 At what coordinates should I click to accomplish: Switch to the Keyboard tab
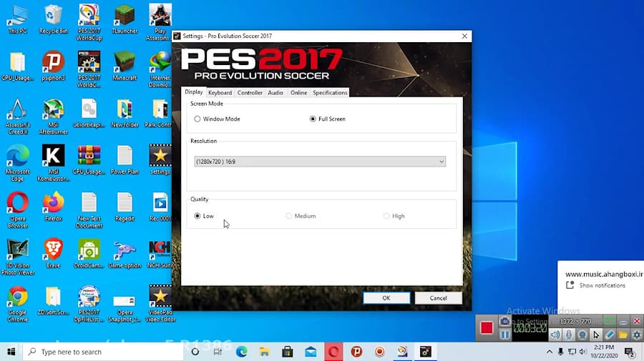click(x=220, y=93)
